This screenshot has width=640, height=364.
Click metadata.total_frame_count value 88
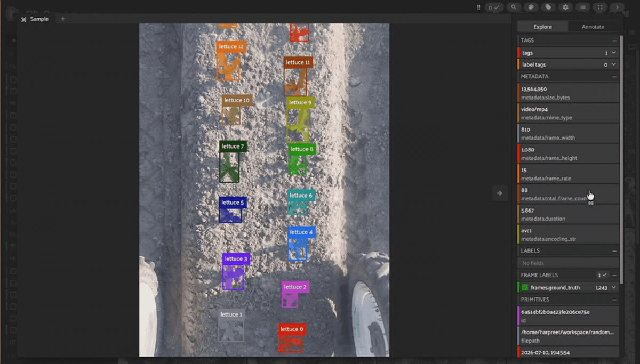pos(568,194)
